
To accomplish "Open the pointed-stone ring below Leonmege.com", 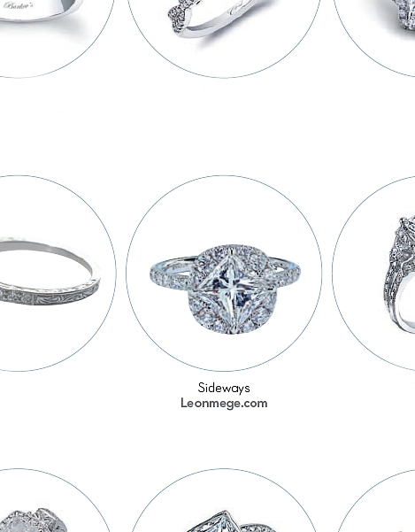I will [x=224, y=500].
